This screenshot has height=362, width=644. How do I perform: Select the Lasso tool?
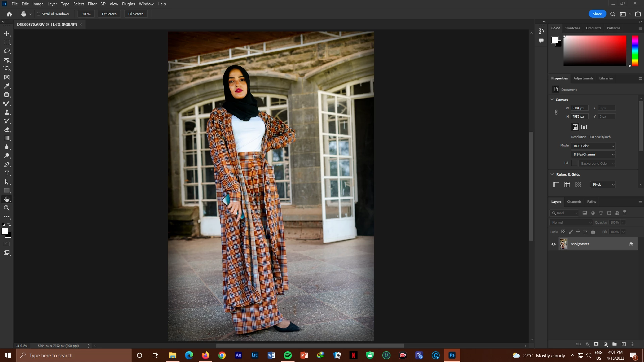click(x=7, y=51)
